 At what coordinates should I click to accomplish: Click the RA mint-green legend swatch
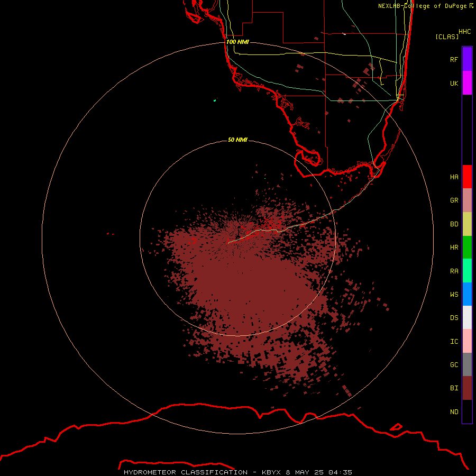pos(467,271)
